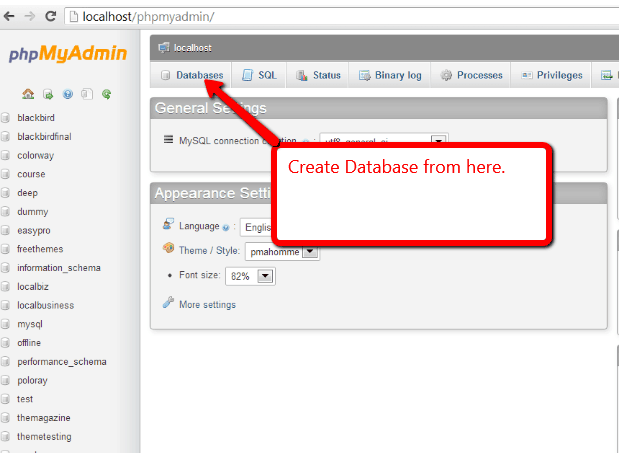
Task: Select the blackbird database
Action: [36, 118]
